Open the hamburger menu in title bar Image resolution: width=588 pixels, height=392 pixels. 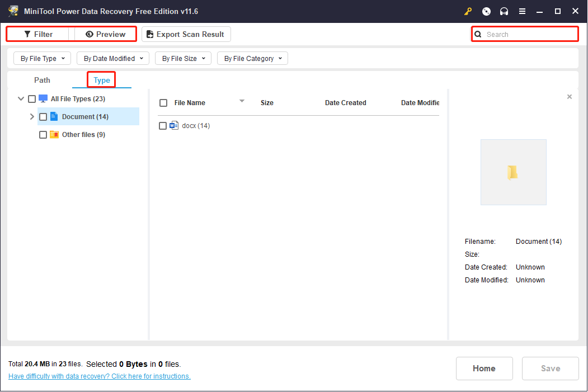522,11
